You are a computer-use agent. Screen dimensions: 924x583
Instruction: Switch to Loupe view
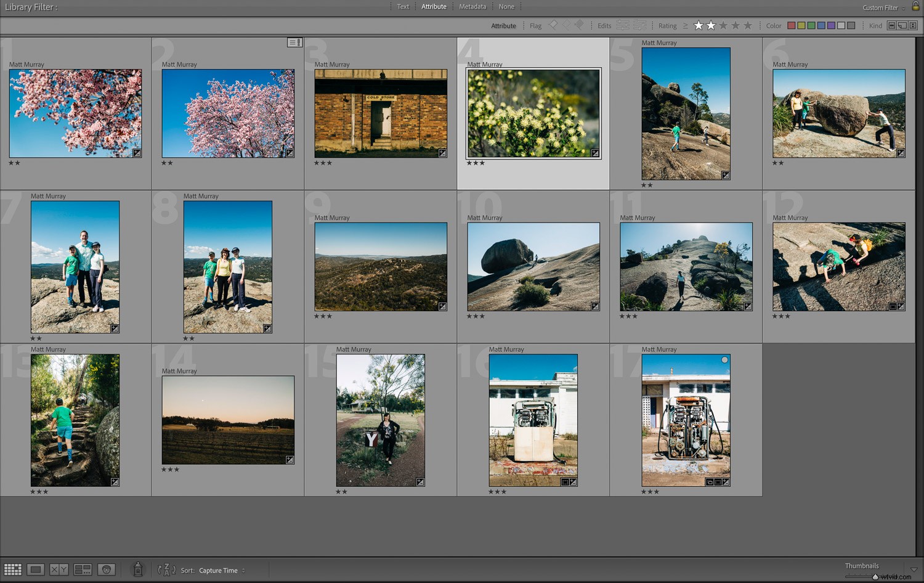(35, 569)
